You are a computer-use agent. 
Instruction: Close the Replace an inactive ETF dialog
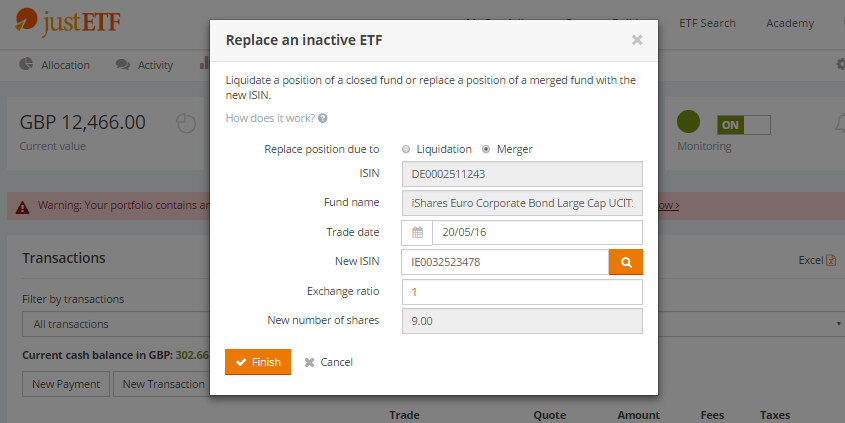[x=637, y=40]
